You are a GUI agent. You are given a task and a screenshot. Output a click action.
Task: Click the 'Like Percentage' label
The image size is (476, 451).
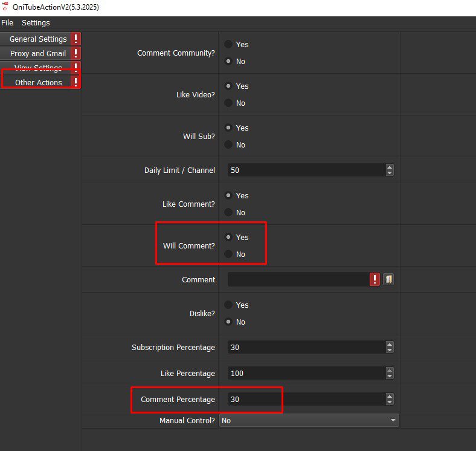188,373
